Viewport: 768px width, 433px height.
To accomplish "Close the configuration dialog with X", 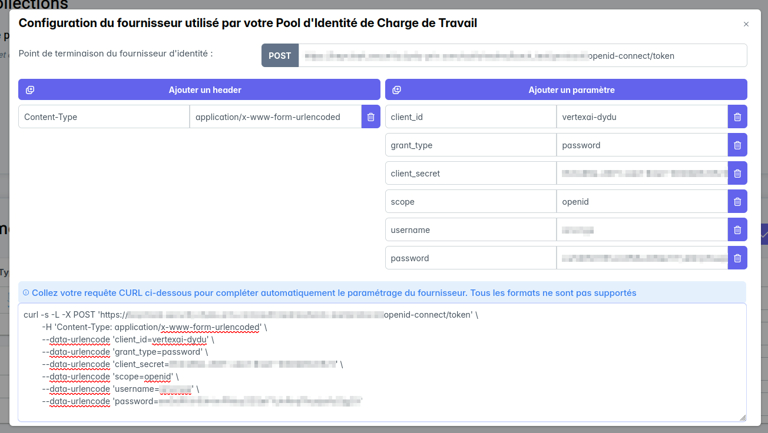I will point(746,24).
